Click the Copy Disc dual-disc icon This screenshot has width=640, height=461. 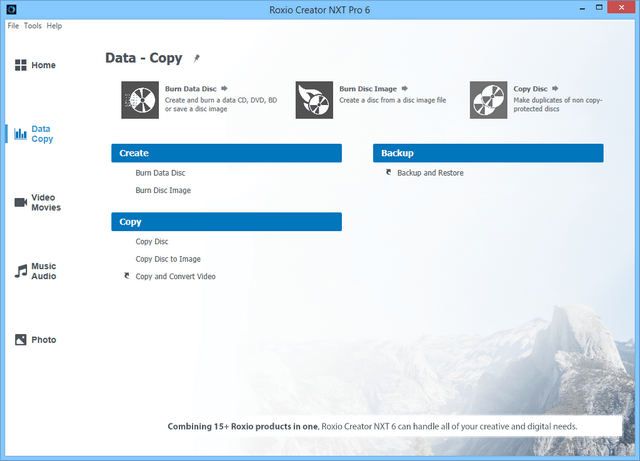pos(489,100)
